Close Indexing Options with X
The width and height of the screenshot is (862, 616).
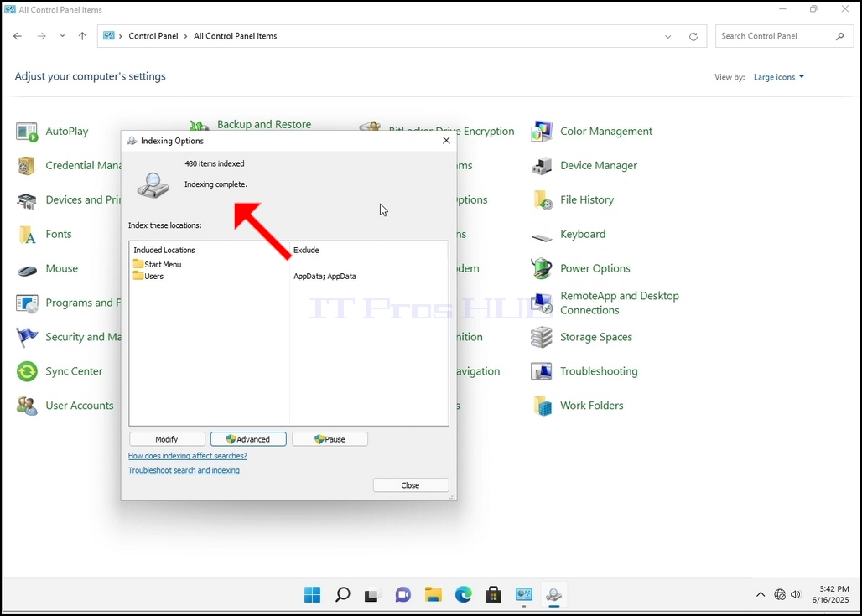click(x=446, y=141)
